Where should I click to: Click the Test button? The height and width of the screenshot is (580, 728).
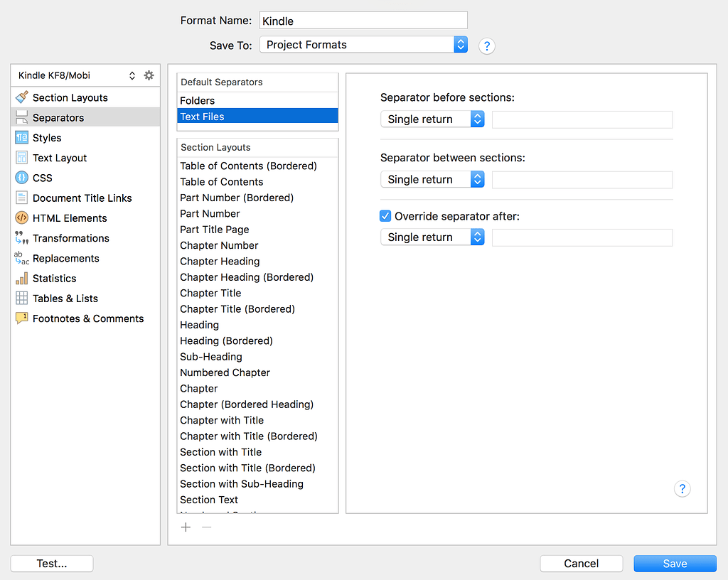51,563
